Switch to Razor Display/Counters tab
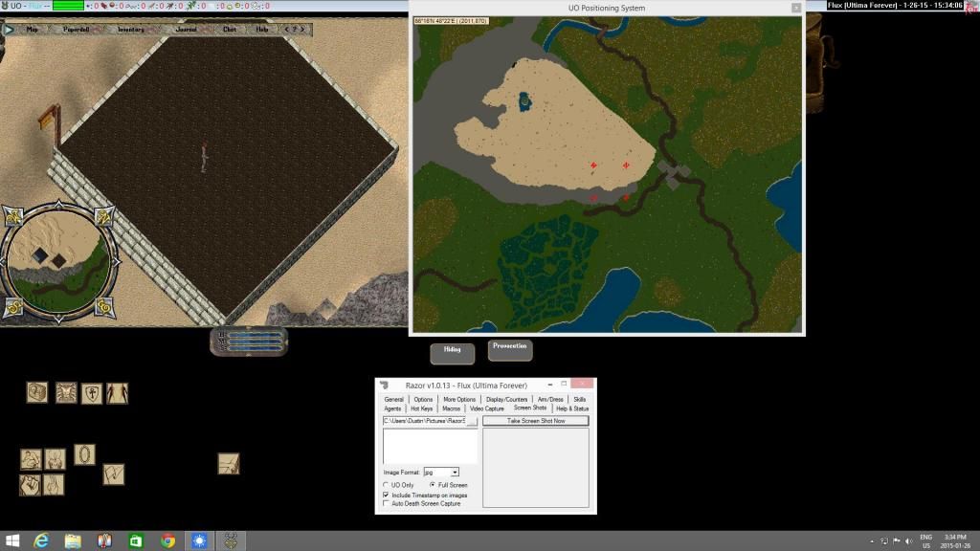The width and height of the screenshot is (980, 551). 506,399
